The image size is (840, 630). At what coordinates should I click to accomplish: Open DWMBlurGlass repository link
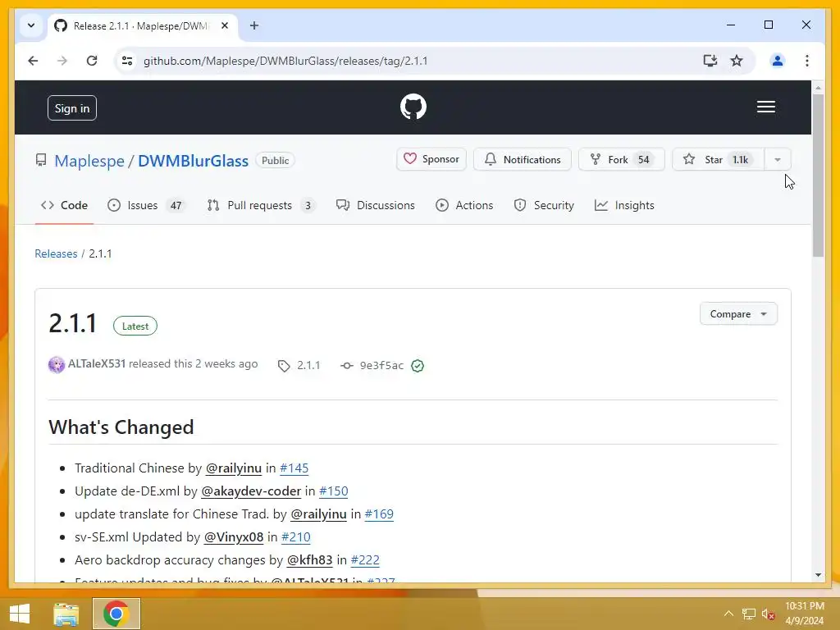click(x=193, y=161)
